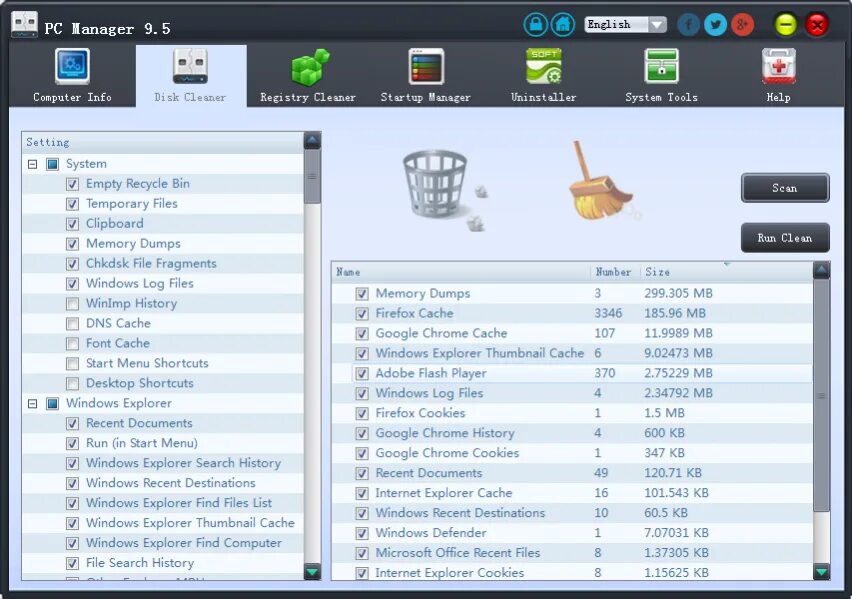Toggle the System group tri-state checkbox
Screen dimensions: 852x599
[52, 164]
